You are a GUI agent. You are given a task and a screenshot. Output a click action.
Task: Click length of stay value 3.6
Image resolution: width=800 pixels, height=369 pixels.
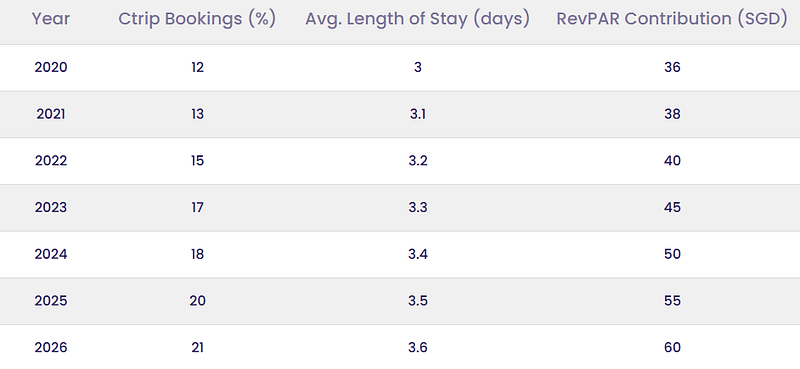(x=417, y=348)
